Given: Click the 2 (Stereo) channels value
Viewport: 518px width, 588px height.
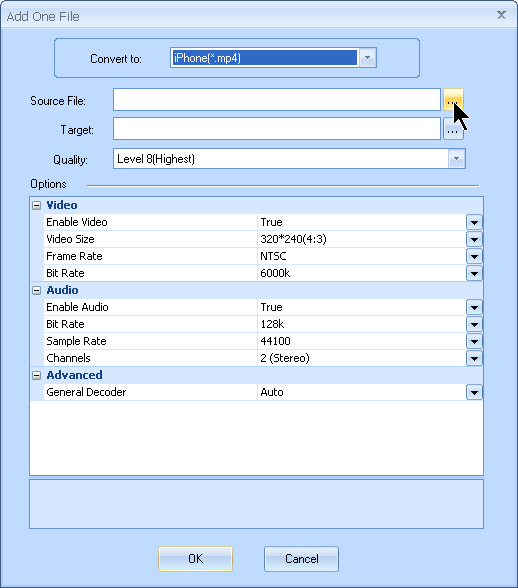Looking at the screenshot, I should point(285,358).
